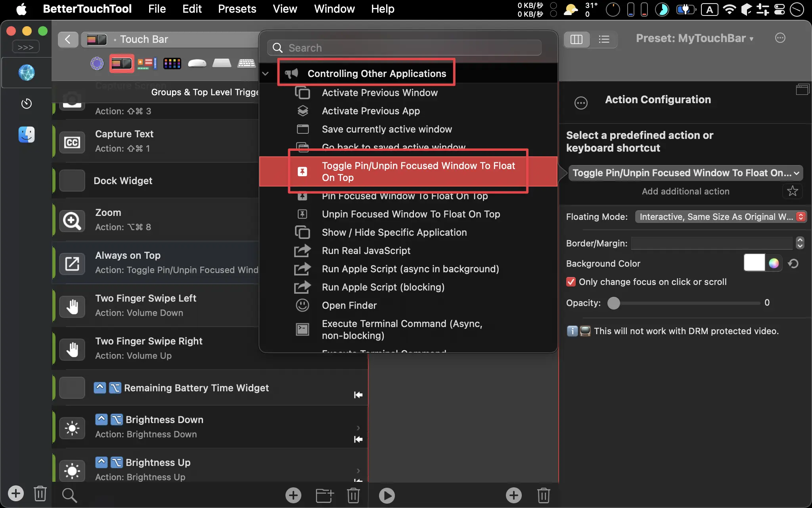Open the color wheel picker
Viewport: 812px width, 508px height.
click(774, 263)
